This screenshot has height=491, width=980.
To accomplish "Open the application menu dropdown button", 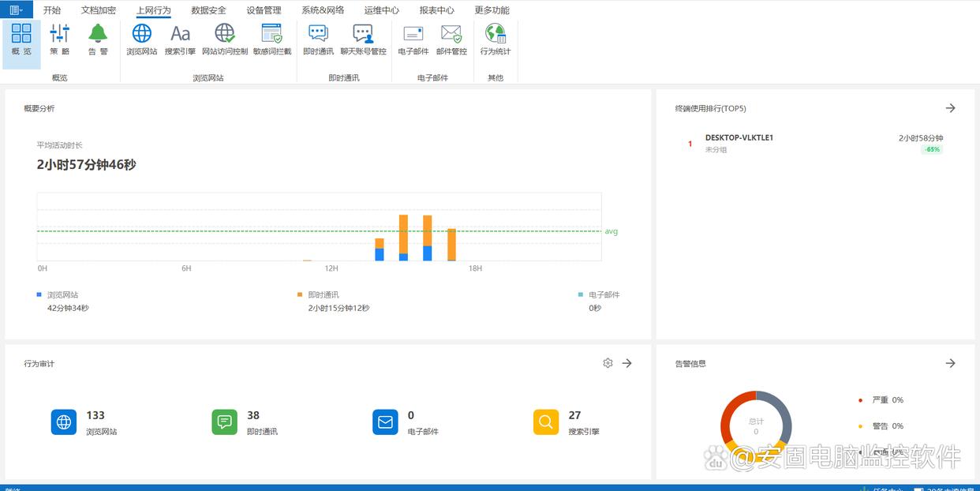I will (16, 9).
